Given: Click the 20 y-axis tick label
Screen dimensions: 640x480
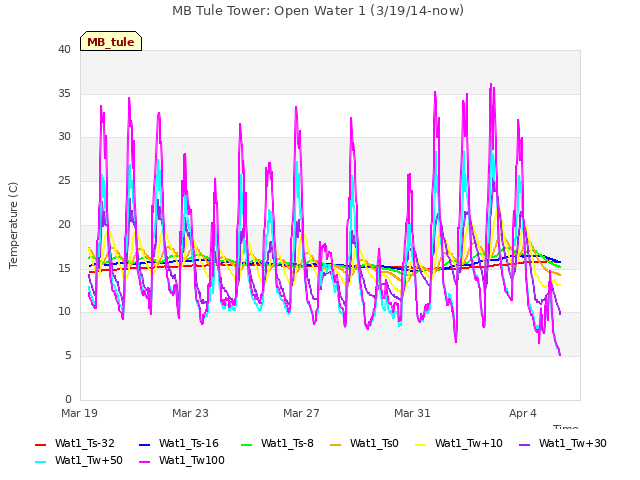Looking at the screenshot, I should pyautogui.click(x=64, y=224).
